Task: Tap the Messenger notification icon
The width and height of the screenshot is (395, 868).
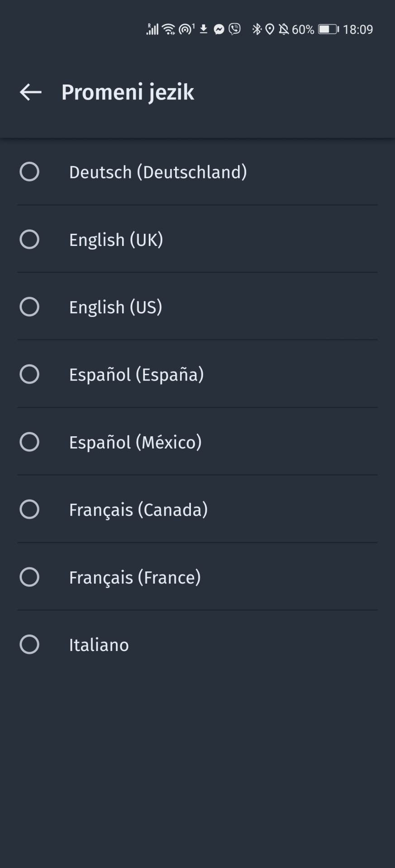Action: click(x=219, y=30)
